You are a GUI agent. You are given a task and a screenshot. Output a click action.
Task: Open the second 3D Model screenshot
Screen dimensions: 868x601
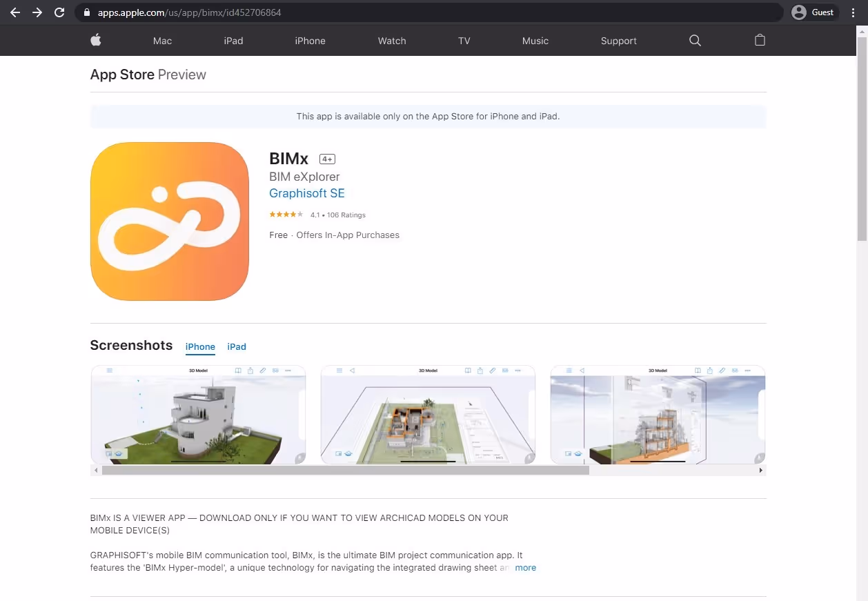pyautogui.click(x=427, y=415)
